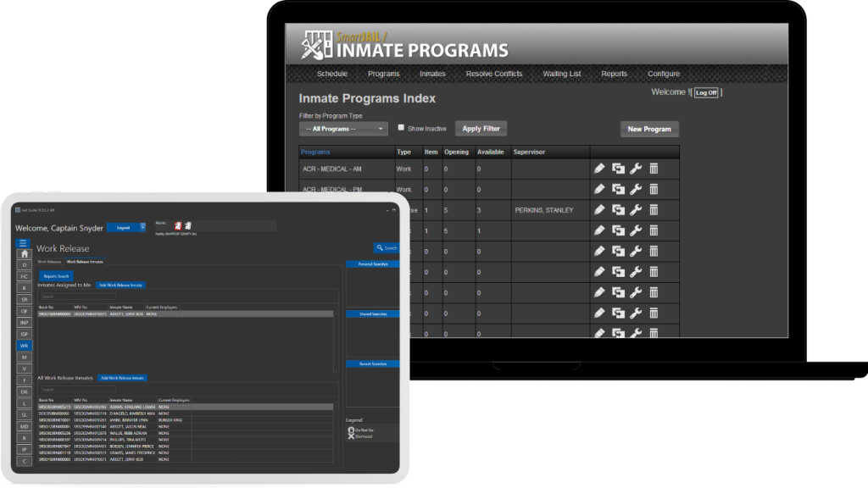Open the wrench settings for ACR - MEDICAL - PM
Image resolution: width=868 pixels, height=488 pixels.
point(636,190)
